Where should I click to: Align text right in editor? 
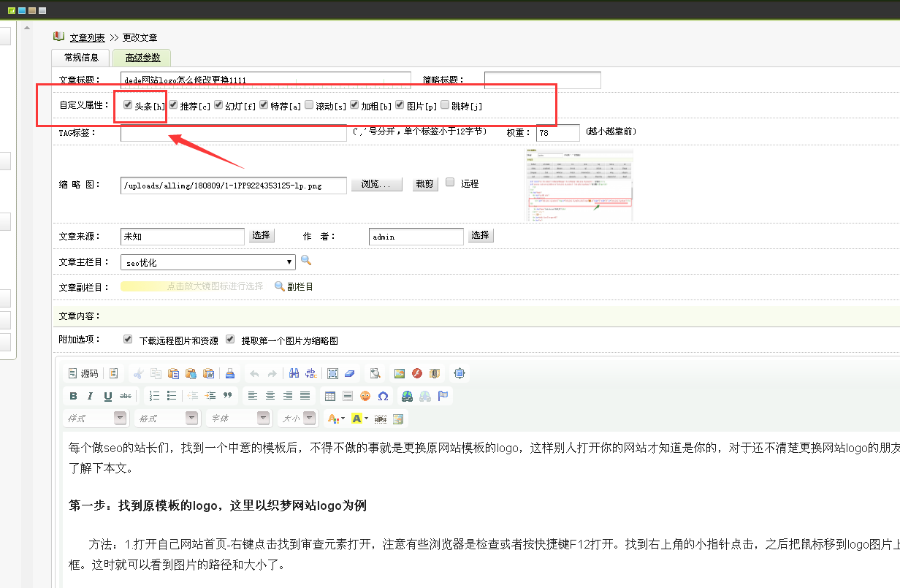(x=288, y=396)
